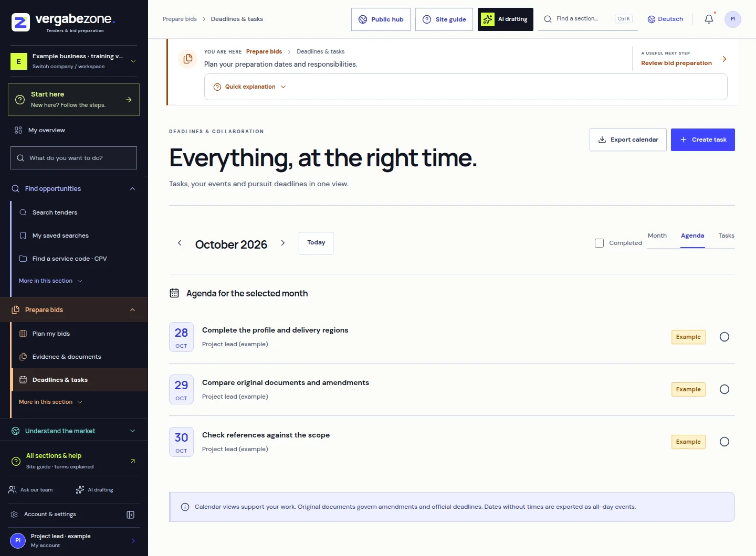Viewport: 756px width, 556px height.
Task: Mark 'Complete the profile and delivery regions' done
Action: point(724,337)
